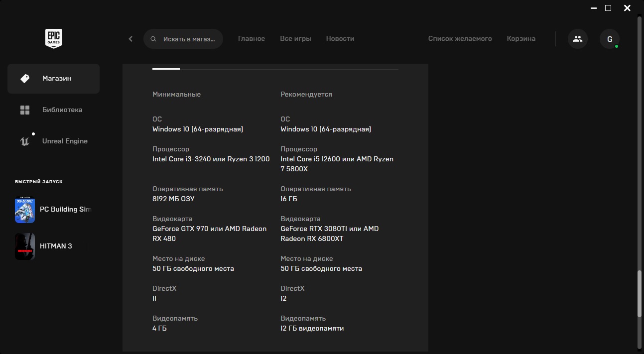The image size is (644, 354).
Task: Select PC Building Sim quick launch entry
Action: click(53, 210)
